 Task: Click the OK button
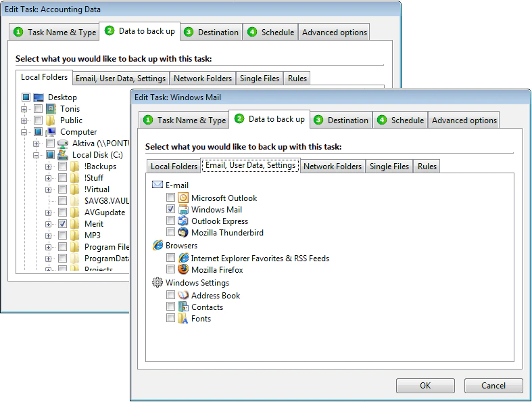pyautogui.click(x=425, y=385)
